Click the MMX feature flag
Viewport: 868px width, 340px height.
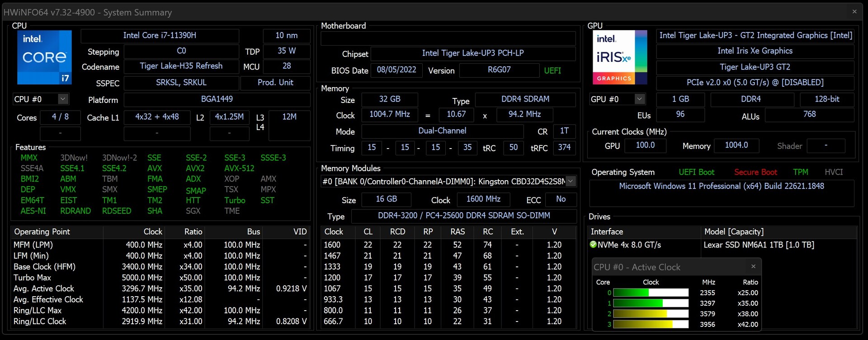(29, 158)
